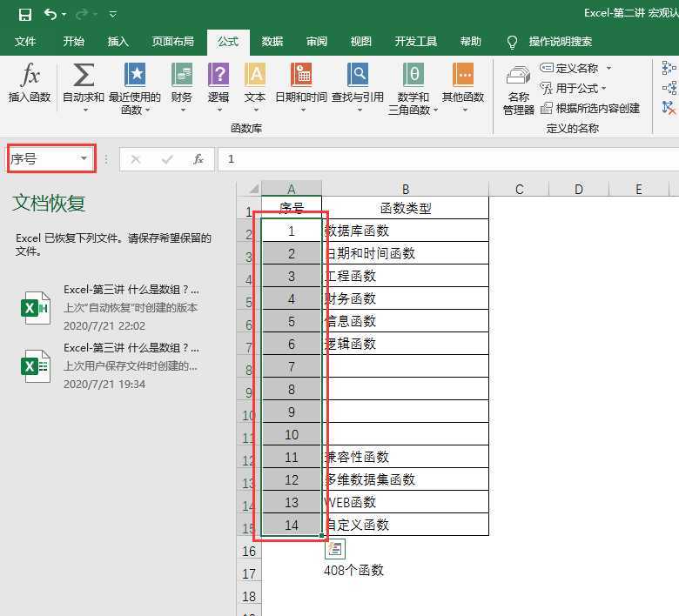Open Date and Time (日期和时间) functions

(x=301, y=77)
